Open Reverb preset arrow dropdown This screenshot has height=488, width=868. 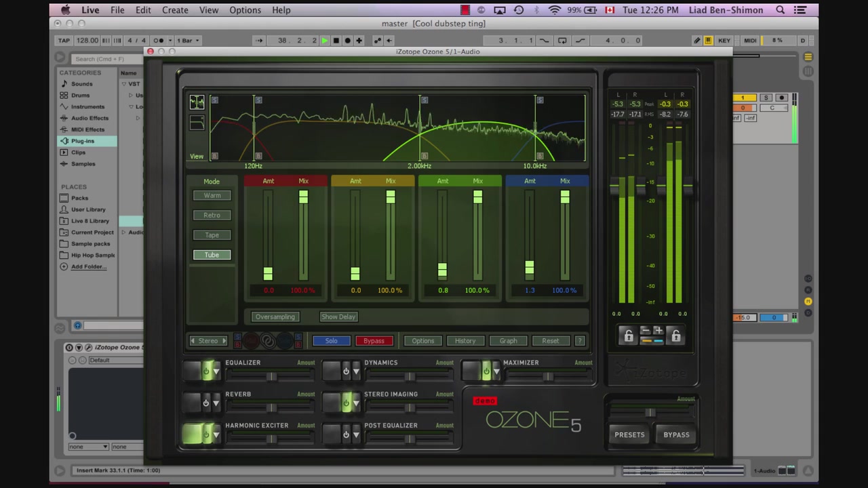216,403
